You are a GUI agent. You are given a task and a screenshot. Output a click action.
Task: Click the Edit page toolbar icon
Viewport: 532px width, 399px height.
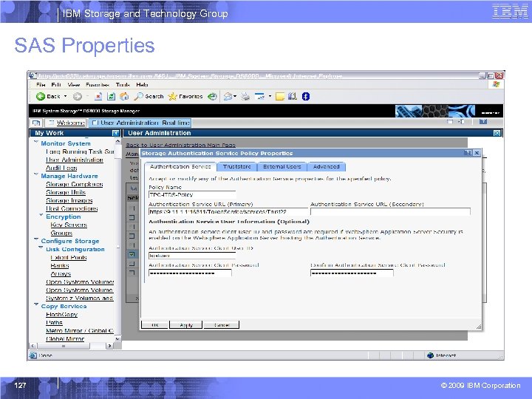(x=260, y=97)
